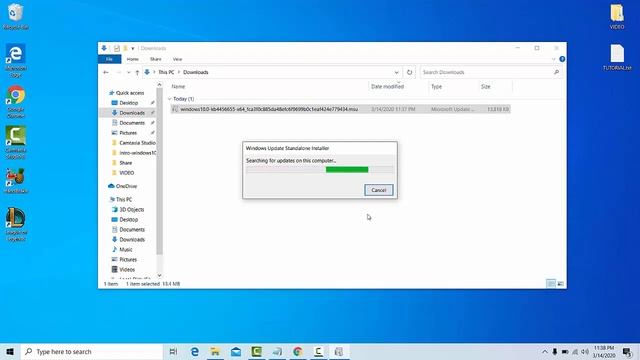Viewport: 640px width, 360px height.
Task: Open the Home ribbon tab
Action: pos(132,59)
